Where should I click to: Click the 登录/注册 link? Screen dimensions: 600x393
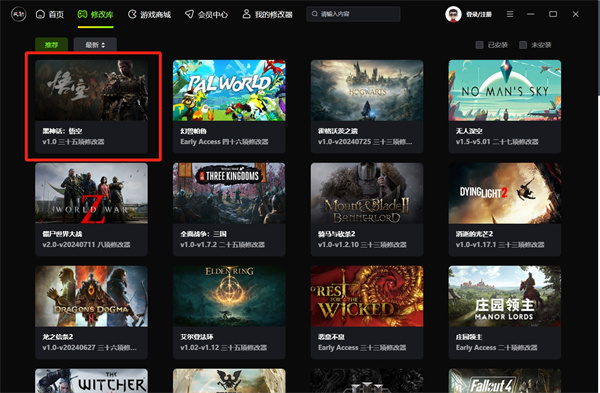(x=479, y=15)
